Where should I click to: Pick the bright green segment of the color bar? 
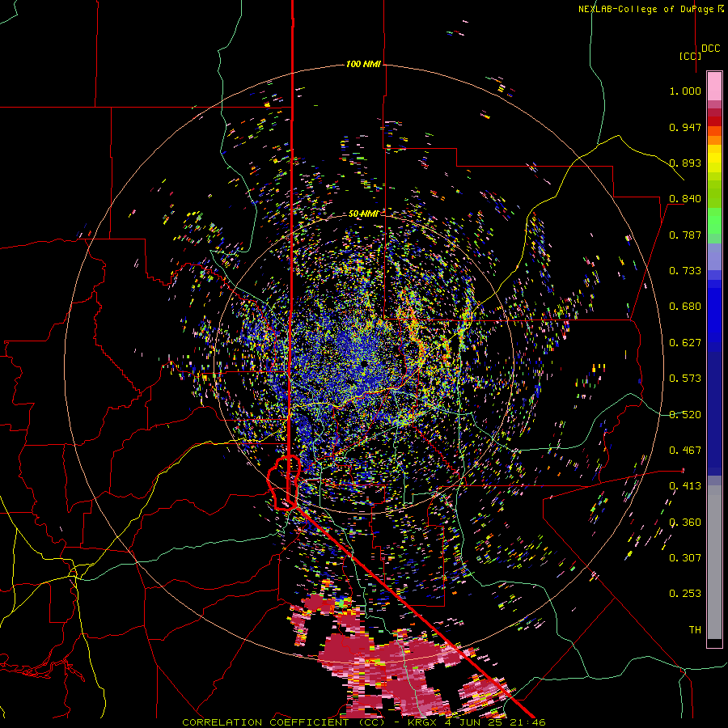(x=714, y=221)
